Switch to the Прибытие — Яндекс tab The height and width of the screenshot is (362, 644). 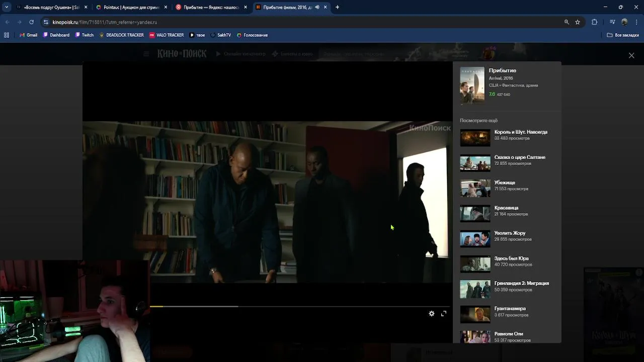pos(211,8)
